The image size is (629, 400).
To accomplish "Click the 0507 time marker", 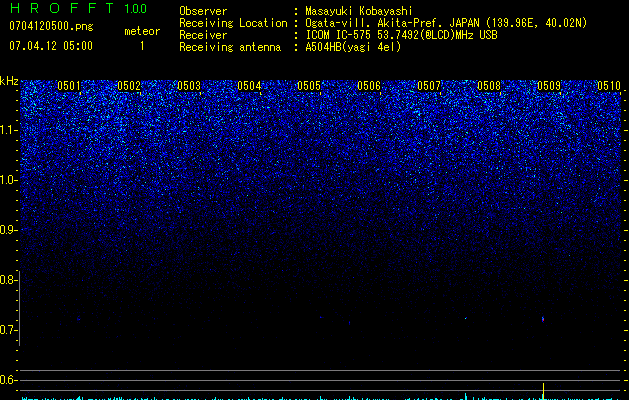I will pos(429,86).
